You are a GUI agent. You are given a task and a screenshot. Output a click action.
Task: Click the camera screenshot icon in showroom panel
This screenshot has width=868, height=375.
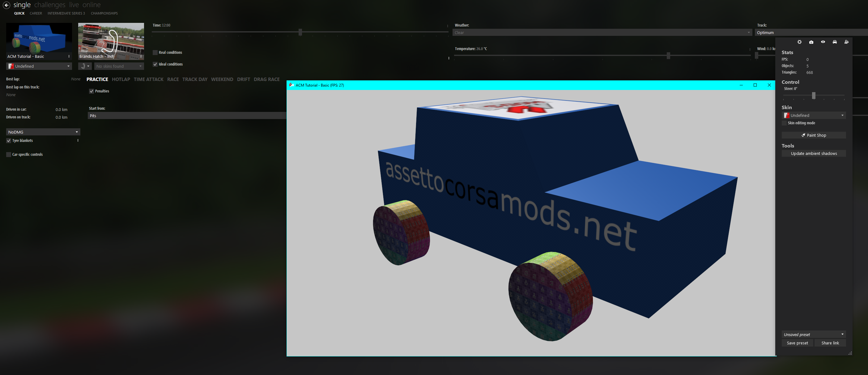(811, 42)
